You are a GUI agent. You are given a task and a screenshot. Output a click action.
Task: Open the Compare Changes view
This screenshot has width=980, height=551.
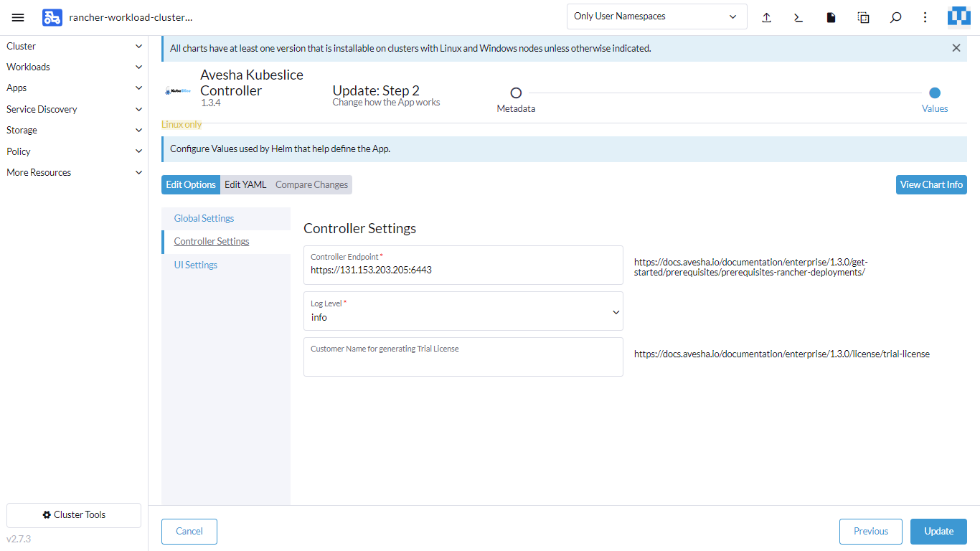(x=311, y=184)
